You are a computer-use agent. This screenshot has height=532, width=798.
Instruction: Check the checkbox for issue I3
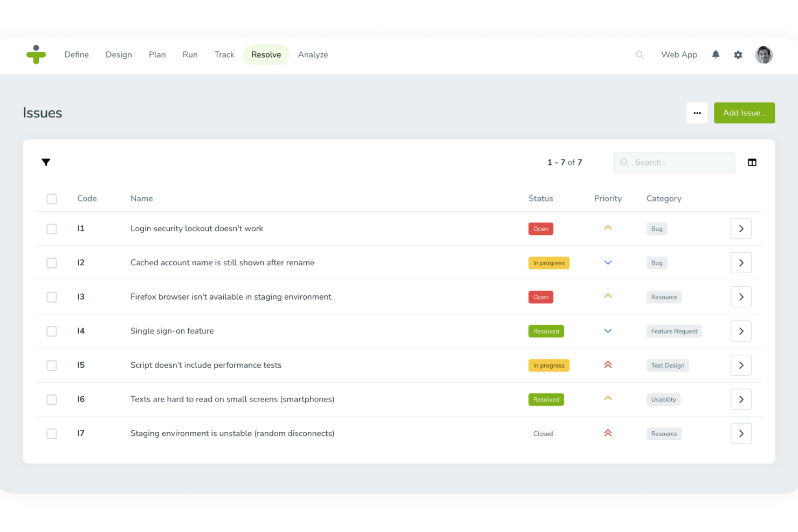pos(52,297)
